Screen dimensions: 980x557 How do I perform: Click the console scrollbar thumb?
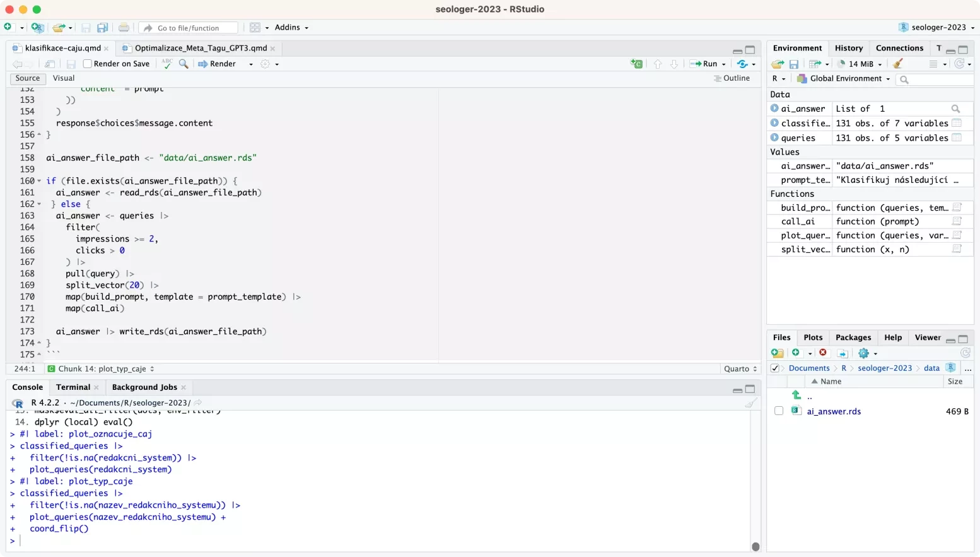click(755, 546)
